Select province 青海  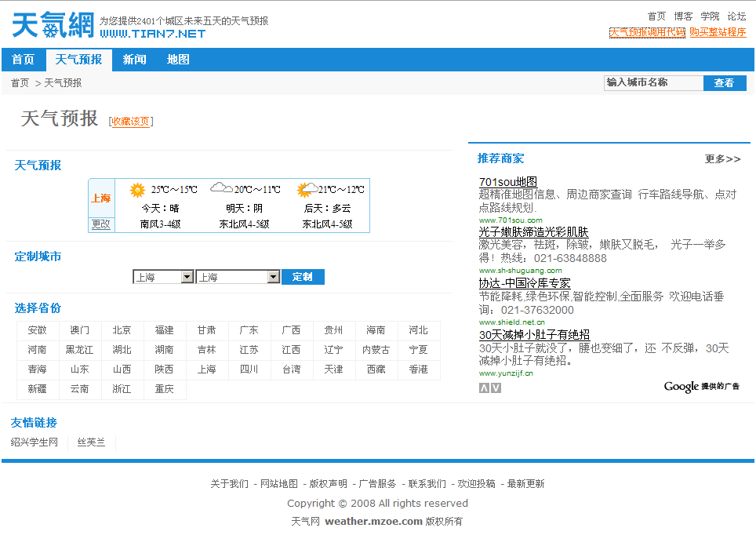pyautogui.click(x=37, y=369)
